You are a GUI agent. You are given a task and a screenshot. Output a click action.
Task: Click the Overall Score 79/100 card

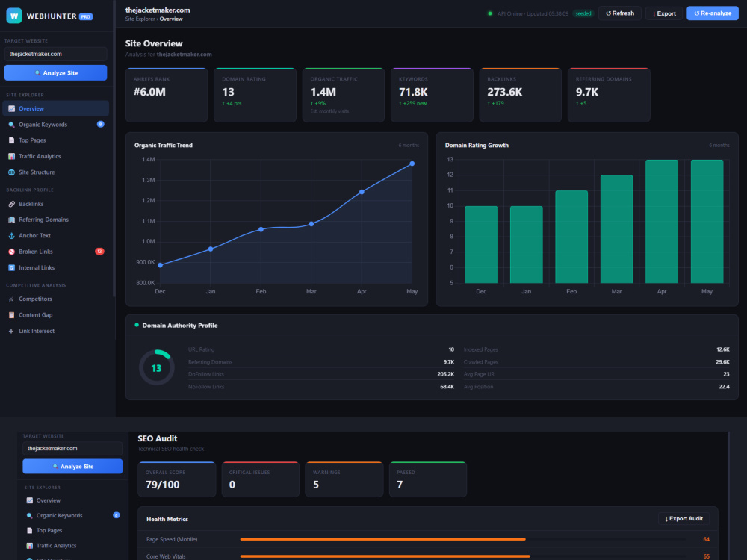point(177,479)
